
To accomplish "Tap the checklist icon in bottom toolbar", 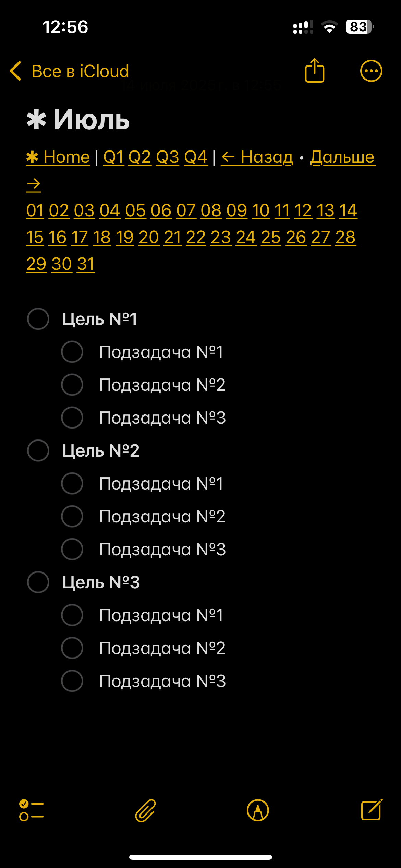I will click(x=32, y=810).
